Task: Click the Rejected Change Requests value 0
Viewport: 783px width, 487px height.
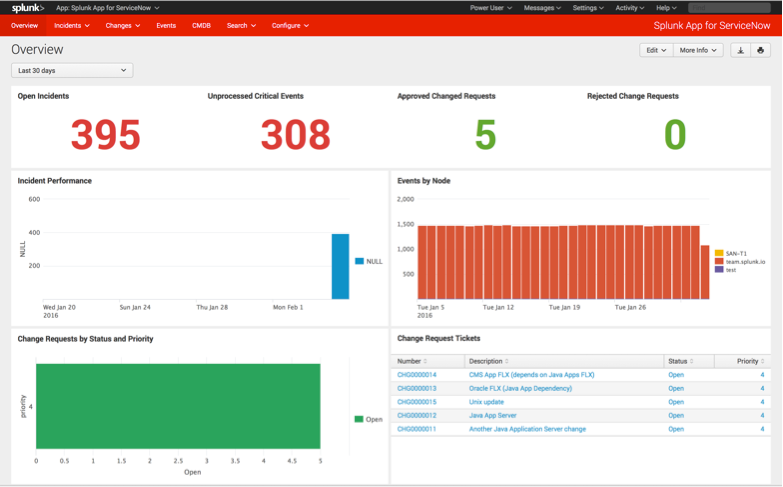Action: [675, 134]
